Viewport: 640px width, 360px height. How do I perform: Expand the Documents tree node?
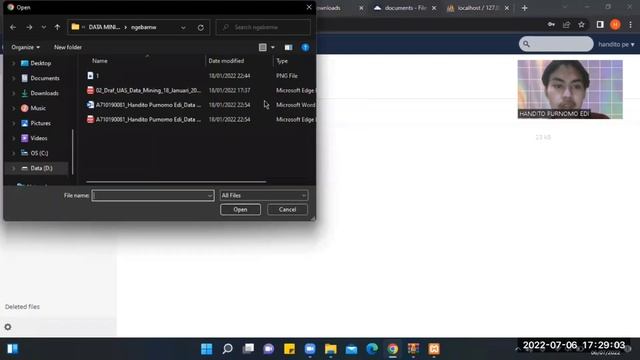pos(13,78)
